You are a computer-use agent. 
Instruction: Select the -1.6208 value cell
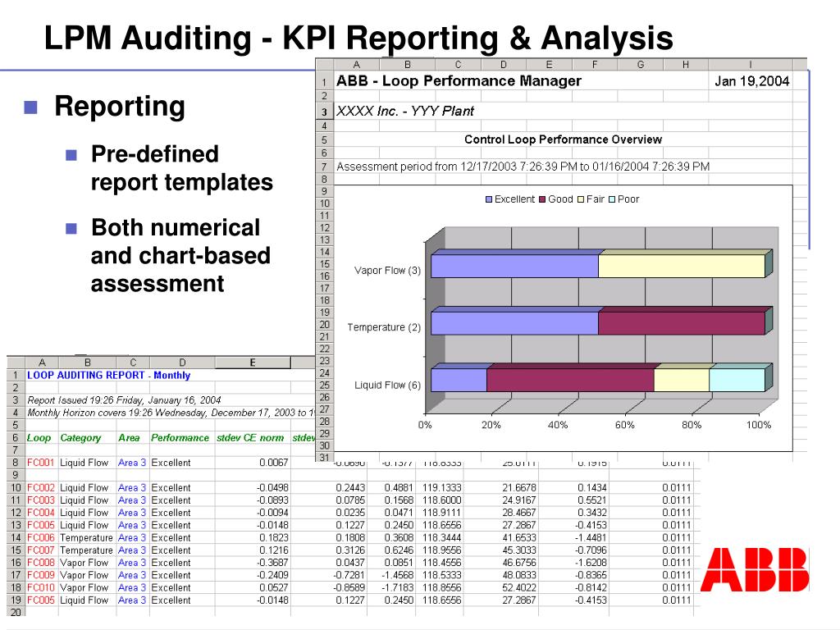coord(591,563)
